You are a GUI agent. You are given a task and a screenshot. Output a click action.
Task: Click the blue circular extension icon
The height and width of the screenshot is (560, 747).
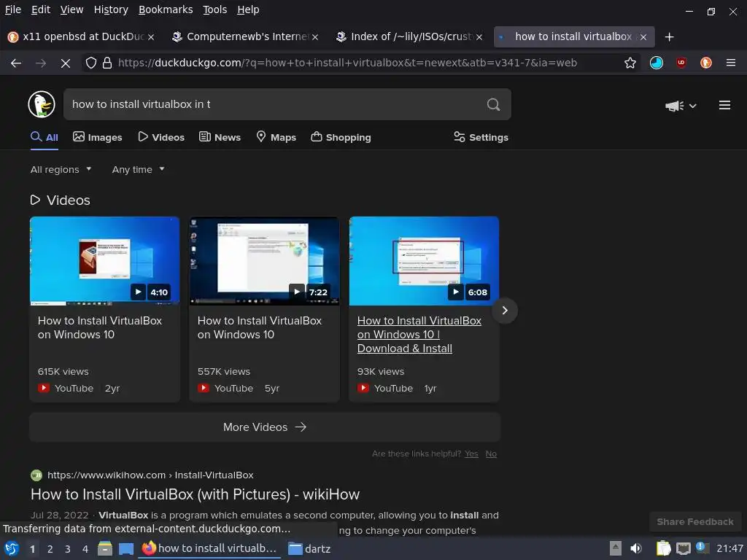coord(656,63)
